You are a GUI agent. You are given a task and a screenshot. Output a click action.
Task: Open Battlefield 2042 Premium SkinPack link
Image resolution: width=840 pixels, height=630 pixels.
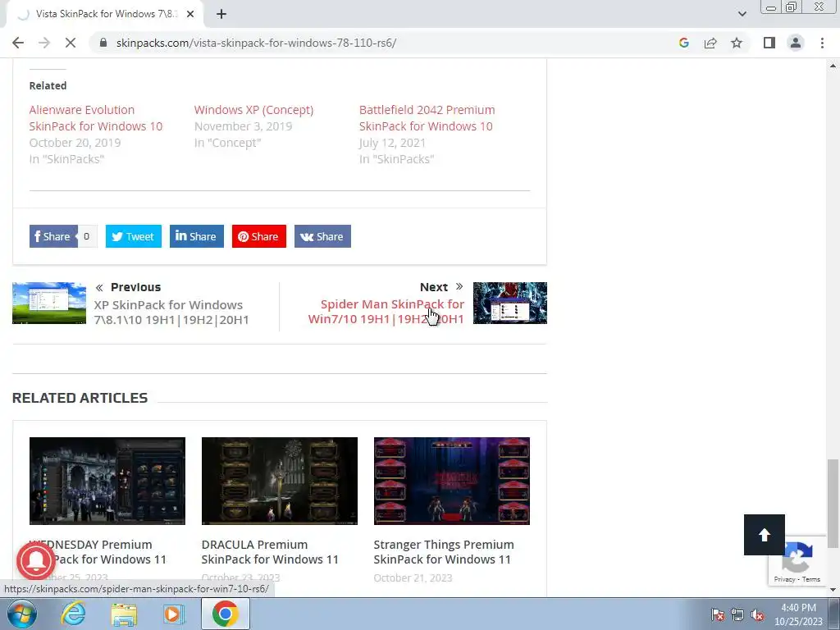427,118
